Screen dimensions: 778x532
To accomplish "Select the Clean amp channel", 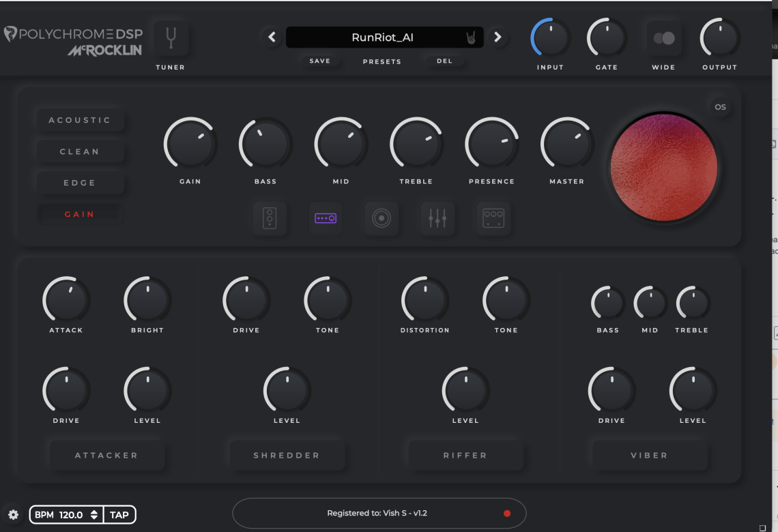I will click(80, 151).
